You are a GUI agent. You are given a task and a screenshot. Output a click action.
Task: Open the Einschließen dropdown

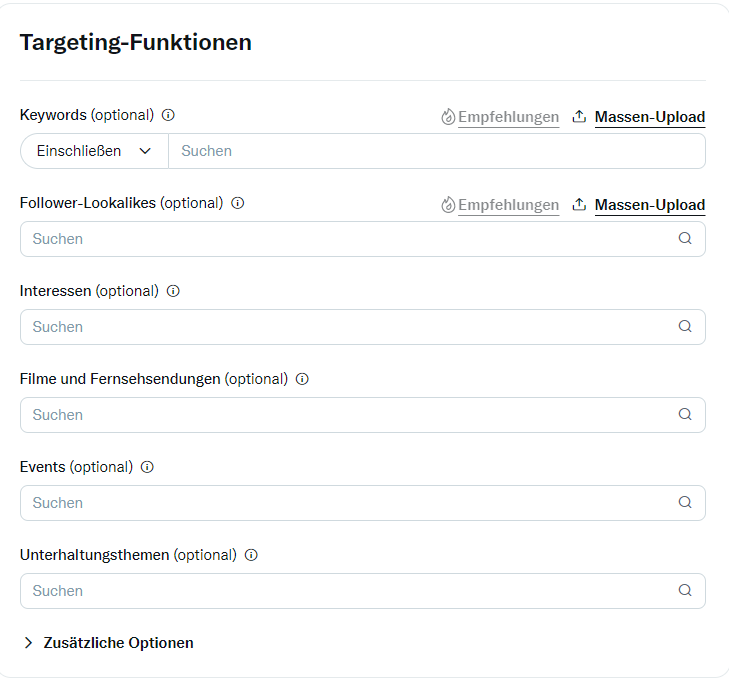pos(94,151)
